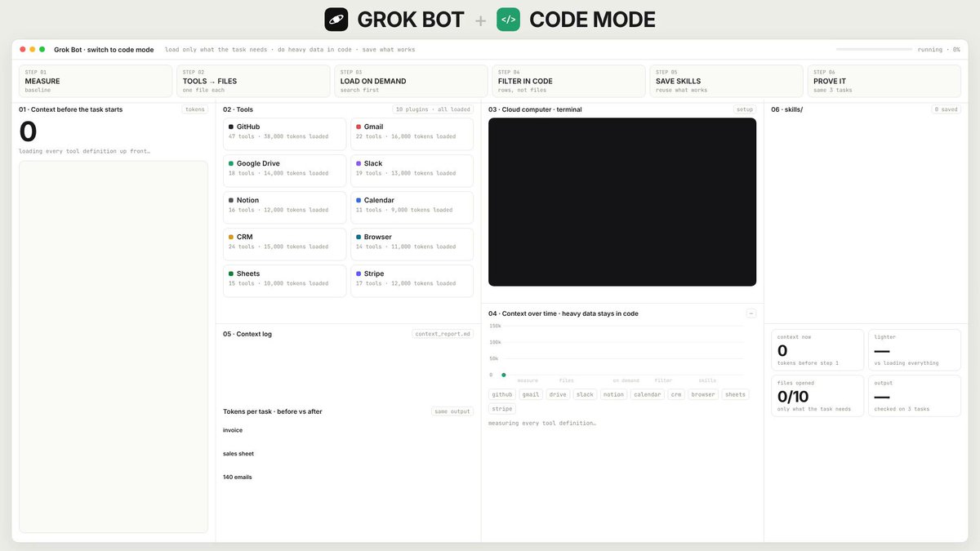Click the 'setup' badge on terminal panel
Viewport: 980px width, 551px height.
[745, 109]
